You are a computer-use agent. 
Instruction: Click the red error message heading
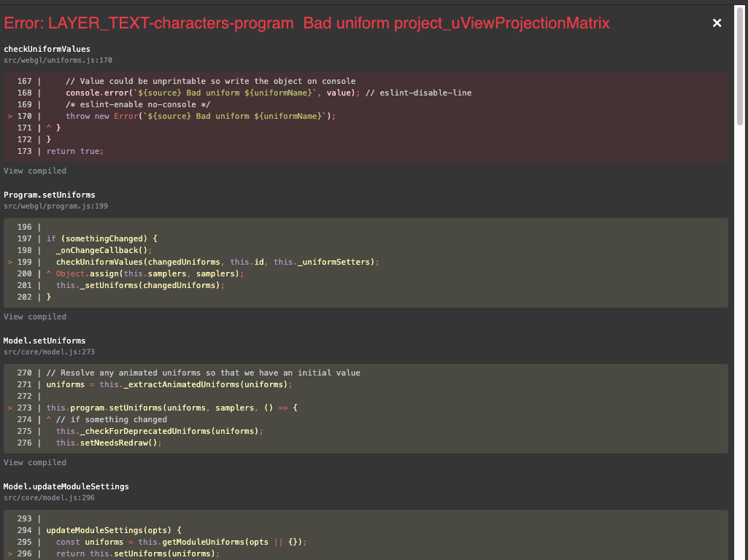tap(306, 23)
